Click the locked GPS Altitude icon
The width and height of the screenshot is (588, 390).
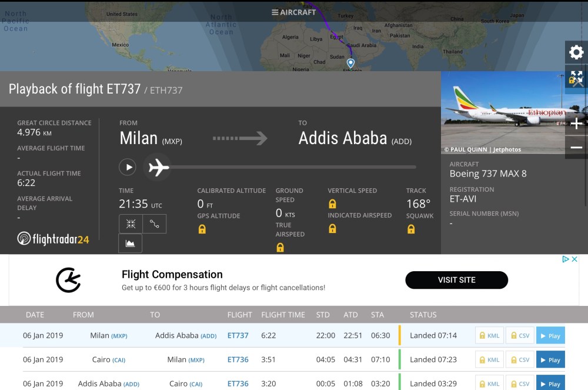[x=202, y=229]
